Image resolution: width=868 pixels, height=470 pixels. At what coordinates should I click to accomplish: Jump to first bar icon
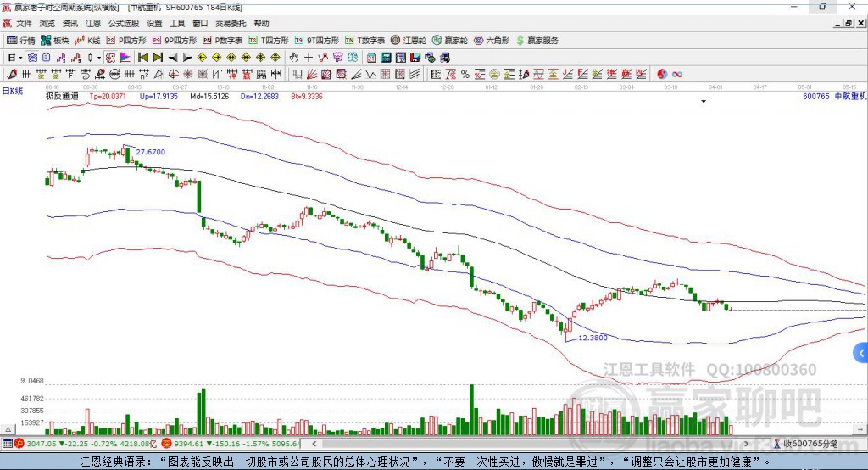tap(142, 57)
